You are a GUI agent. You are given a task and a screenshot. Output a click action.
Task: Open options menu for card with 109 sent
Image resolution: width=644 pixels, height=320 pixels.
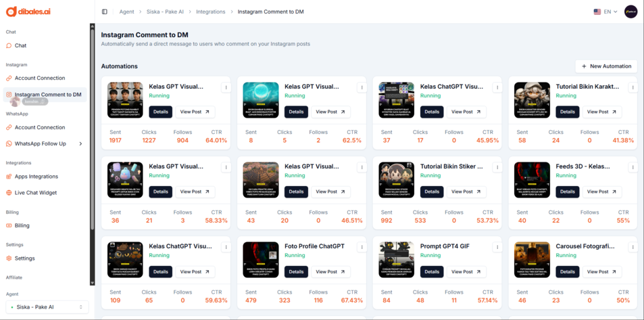pos(226,247)
